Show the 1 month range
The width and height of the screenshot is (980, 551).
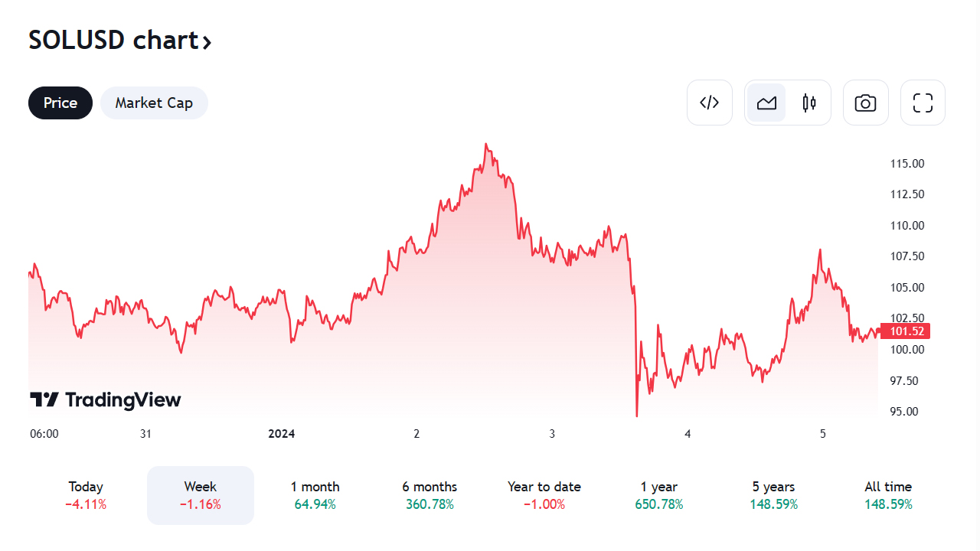[315, 495]
